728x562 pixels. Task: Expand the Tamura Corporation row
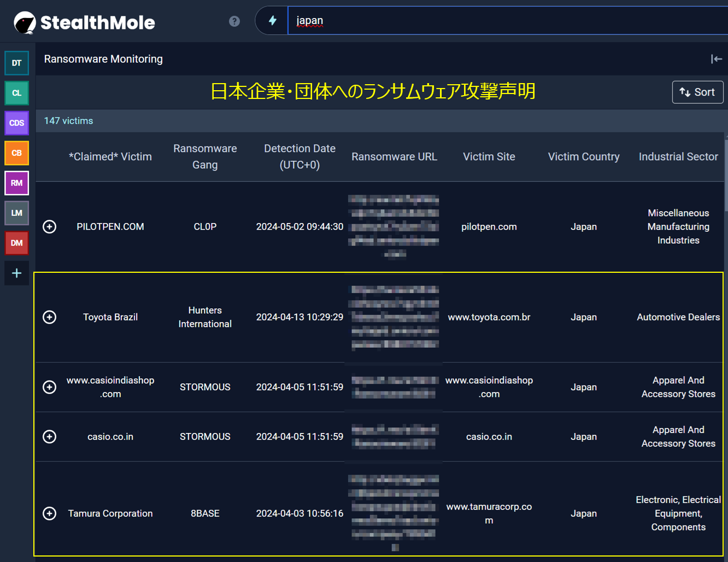(x=50, y=513)
